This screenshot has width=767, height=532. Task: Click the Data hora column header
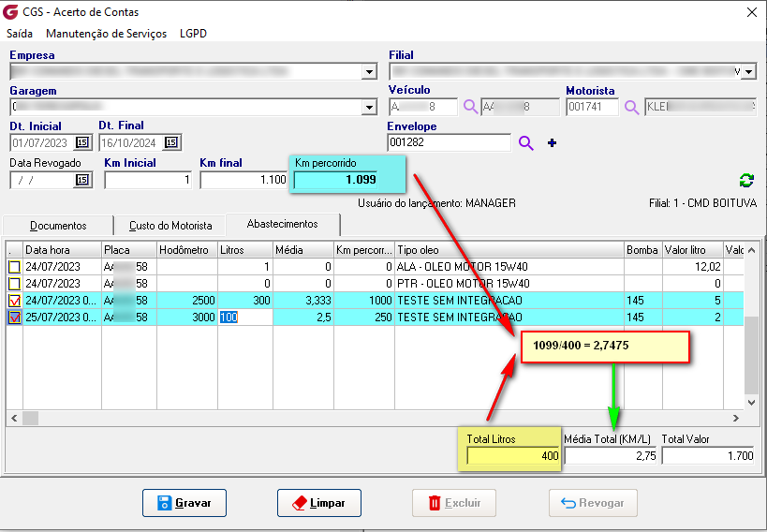pos(62,250)
